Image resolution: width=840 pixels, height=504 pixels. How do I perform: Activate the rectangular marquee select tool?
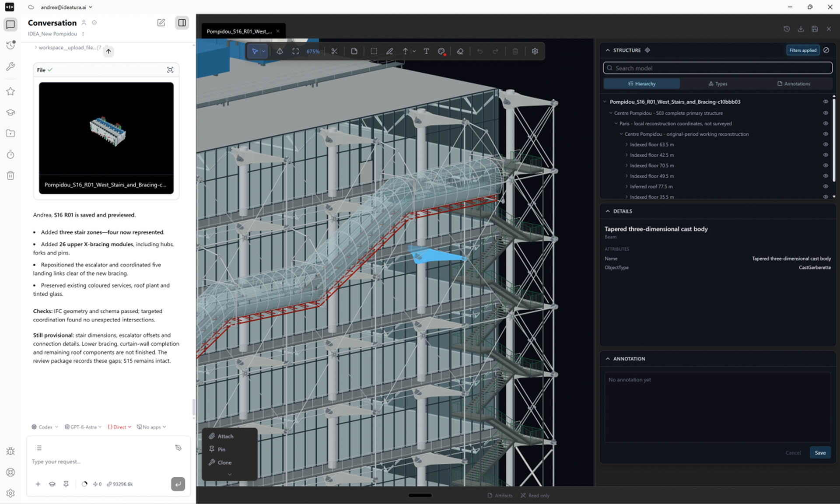pos(374,51)
